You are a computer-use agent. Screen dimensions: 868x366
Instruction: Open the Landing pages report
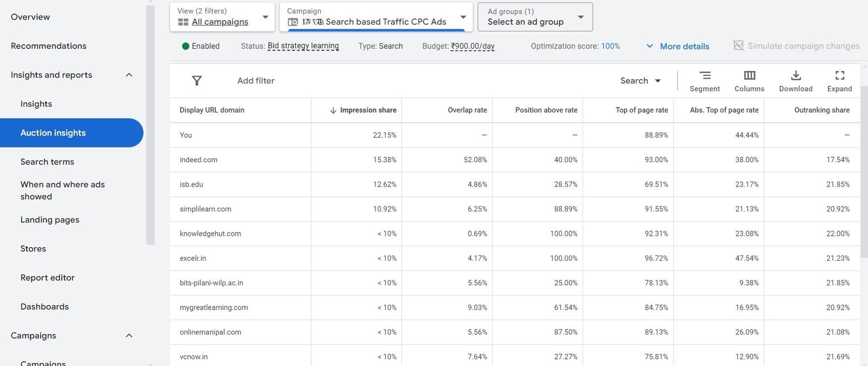pyautogui.click(x=50, y=220)
